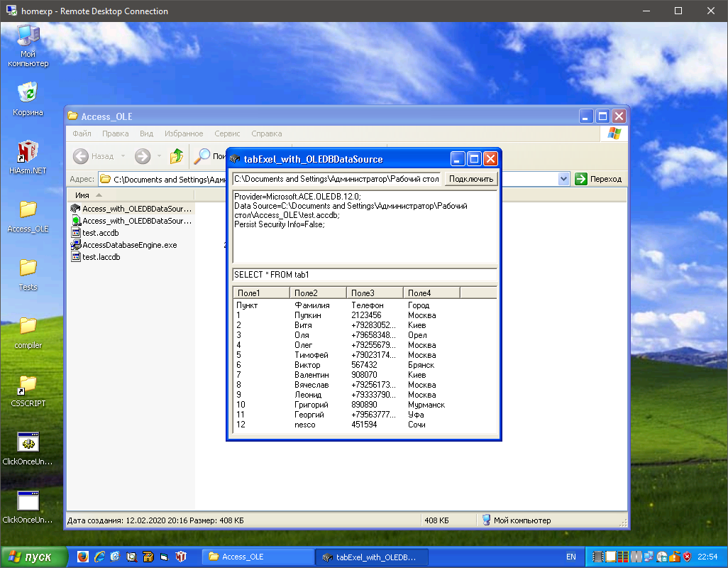The width and height of the screenshot is (728, 568).
Task: Select the CSSCRIPT desktop shortcut
Action: point(28,386)
